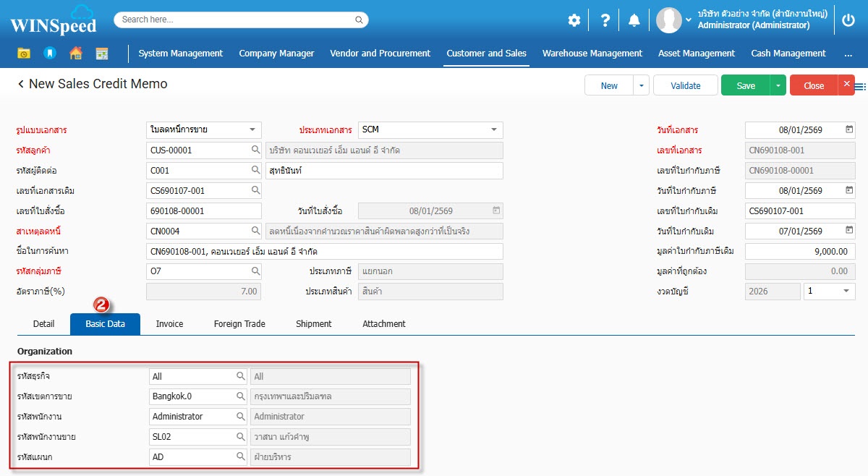Open the Shipment tab
Image resolution: width=868 pixels, height=476 pixels.
click(x=313, y=324)
